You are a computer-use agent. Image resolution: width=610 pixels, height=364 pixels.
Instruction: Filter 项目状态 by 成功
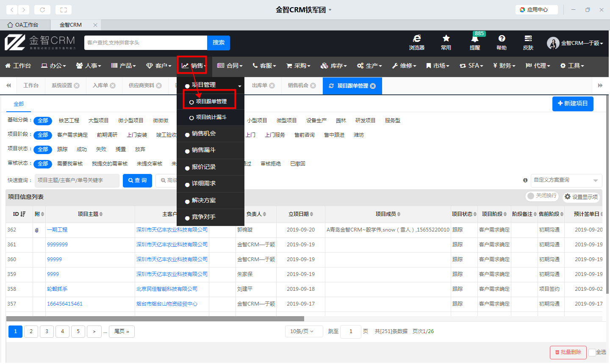click(82, 149)
